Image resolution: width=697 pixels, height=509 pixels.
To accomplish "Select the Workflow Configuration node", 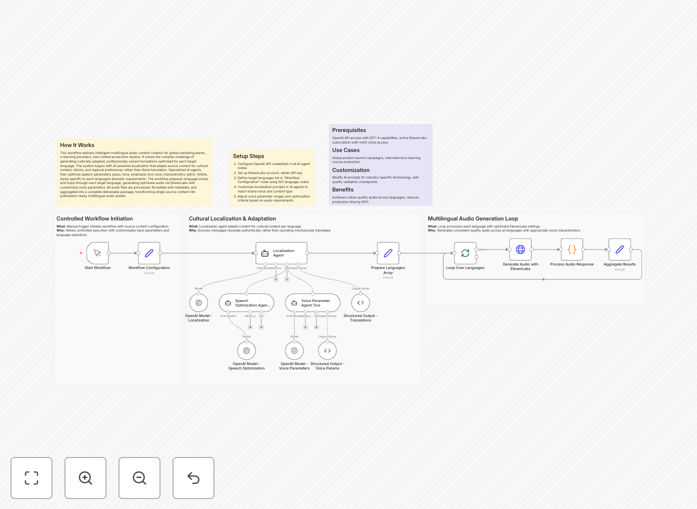I will coord(149,253).
